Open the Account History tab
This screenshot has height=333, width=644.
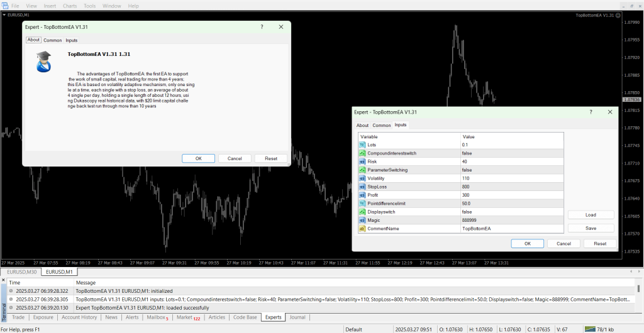[x=79, y=317]
